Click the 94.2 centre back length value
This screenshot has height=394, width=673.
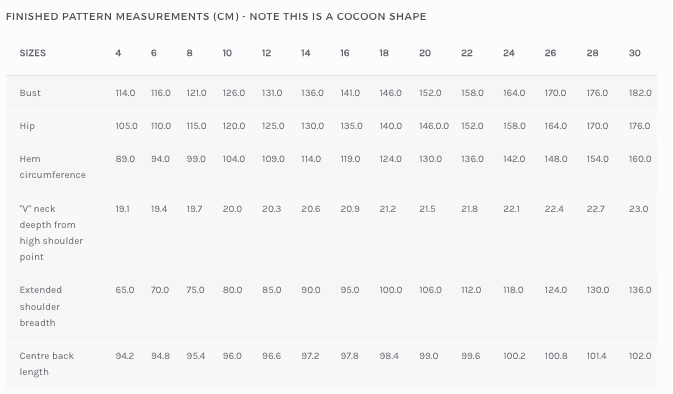point(124,356)
